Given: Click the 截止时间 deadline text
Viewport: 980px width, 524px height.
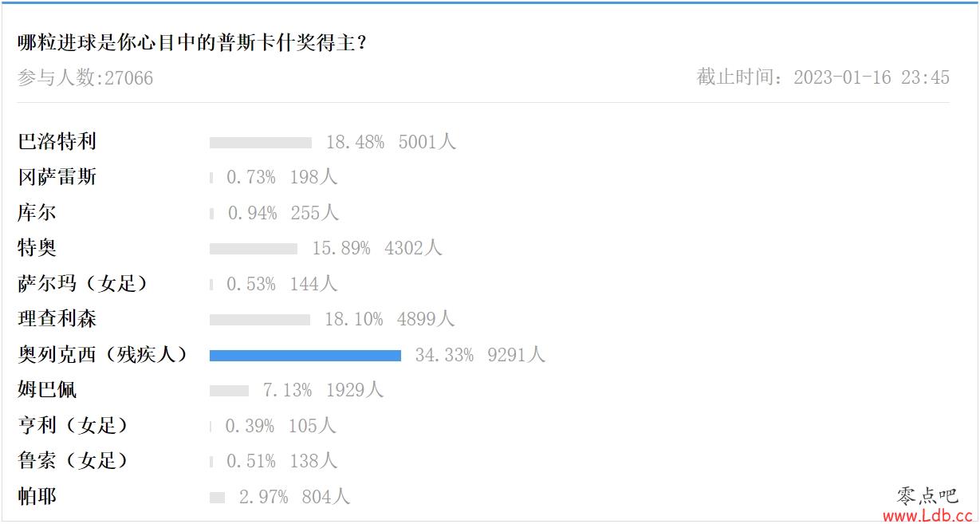Looking at the screenshot, I should click(x=823, y=77).
